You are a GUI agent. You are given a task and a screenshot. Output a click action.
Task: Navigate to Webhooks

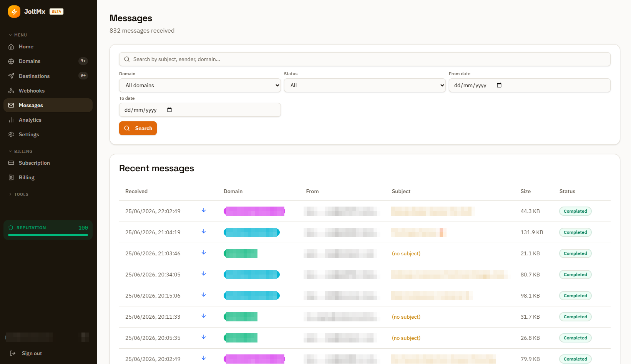point(48,91)
